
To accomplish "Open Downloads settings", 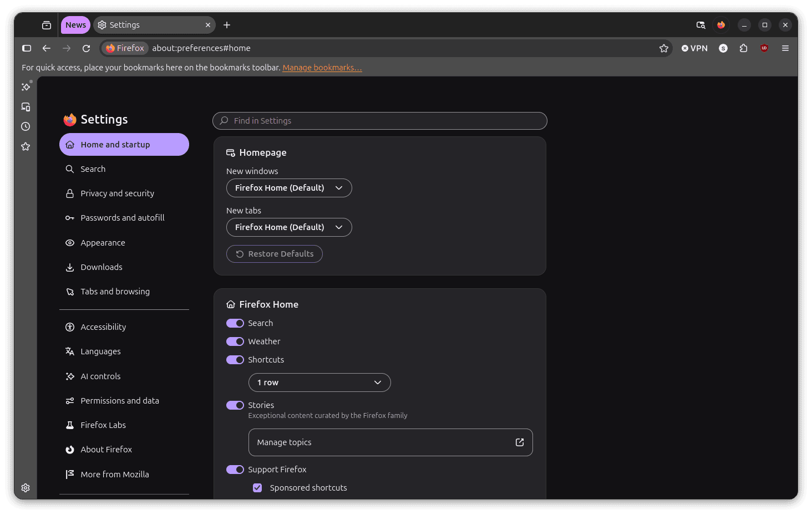I will (x=124, y=267).
